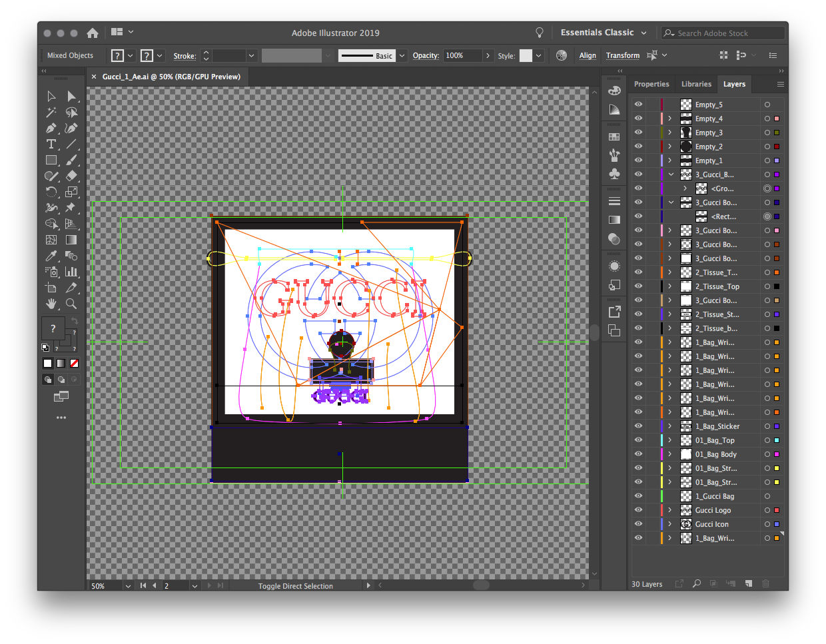Select the Mesh tool
This screenshot has height=644, width=826.
(x=51, y=240)
